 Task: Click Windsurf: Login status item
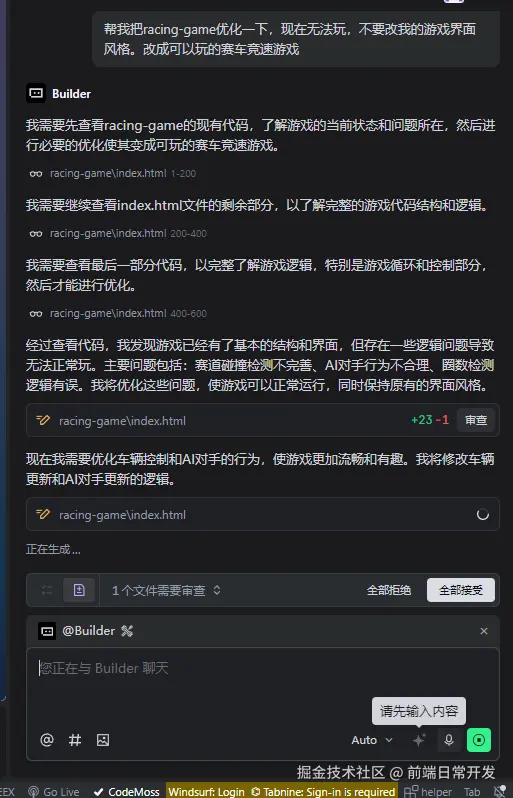206,791
